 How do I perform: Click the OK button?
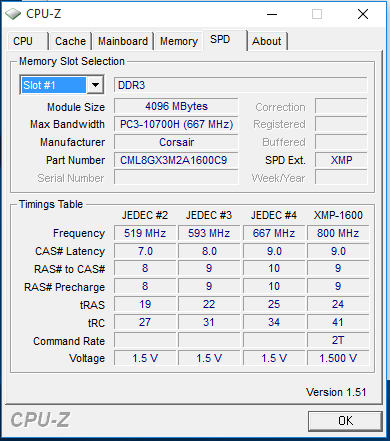(x=345, y=421)
